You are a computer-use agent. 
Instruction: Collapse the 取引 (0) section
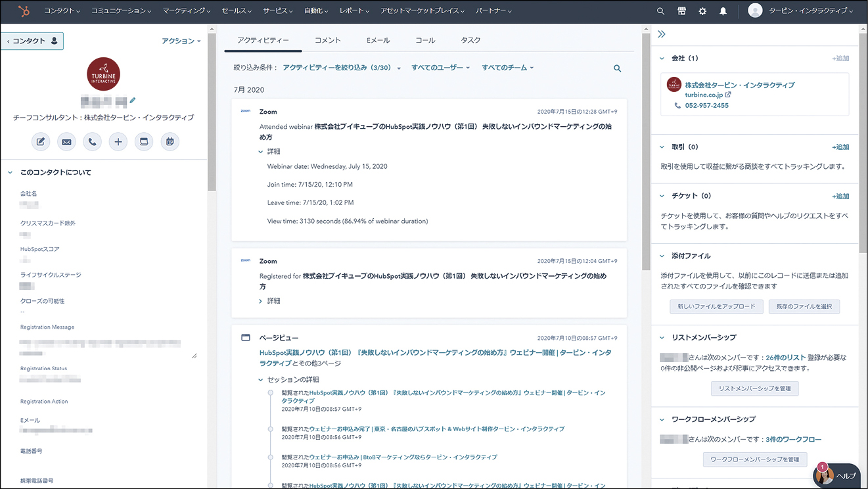coord(662,147)
